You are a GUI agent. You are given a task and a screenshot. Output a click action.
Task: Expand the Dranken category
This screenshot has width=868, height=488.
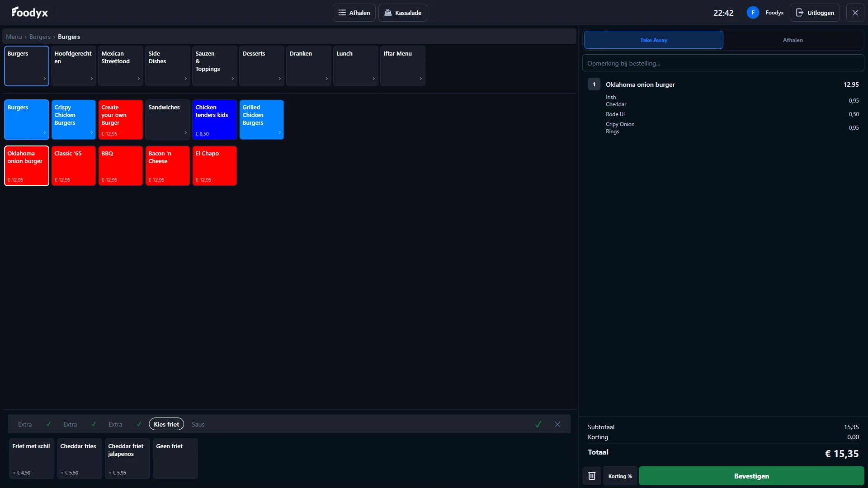[x=309, y=66]
